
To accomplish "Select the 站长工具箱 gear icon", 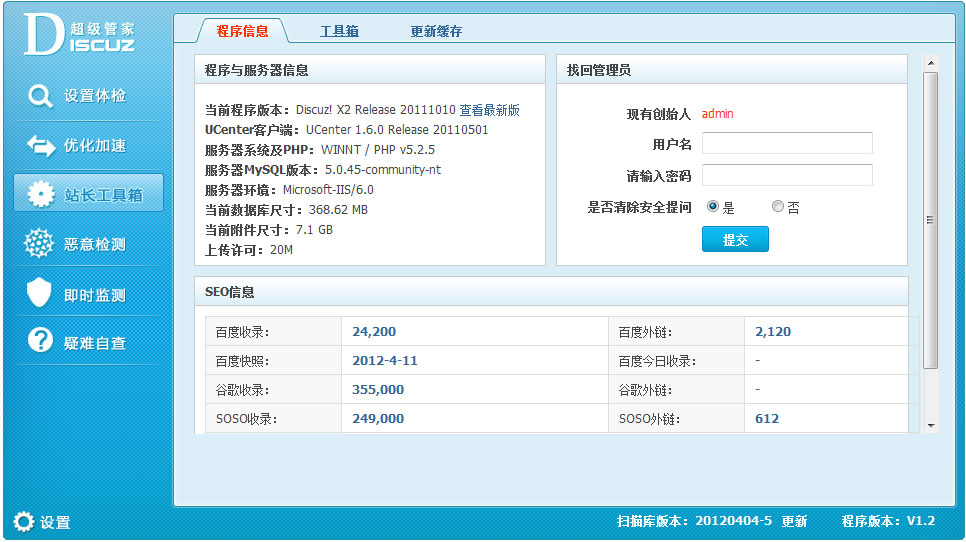I will pos(41,195).
